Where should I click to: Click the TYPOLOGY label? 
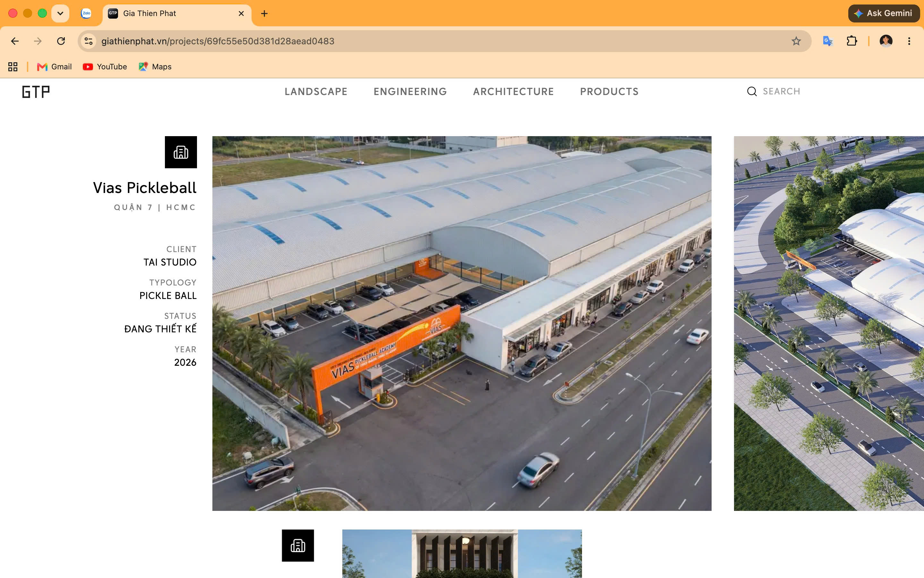tap(173, 283)
